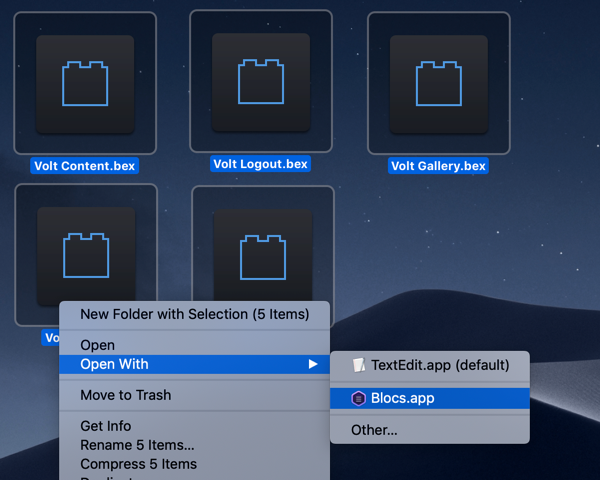Screen dimensions: 600x480
Task: Select the Volt Gallery.bex file icon
Action: [439, 83]
